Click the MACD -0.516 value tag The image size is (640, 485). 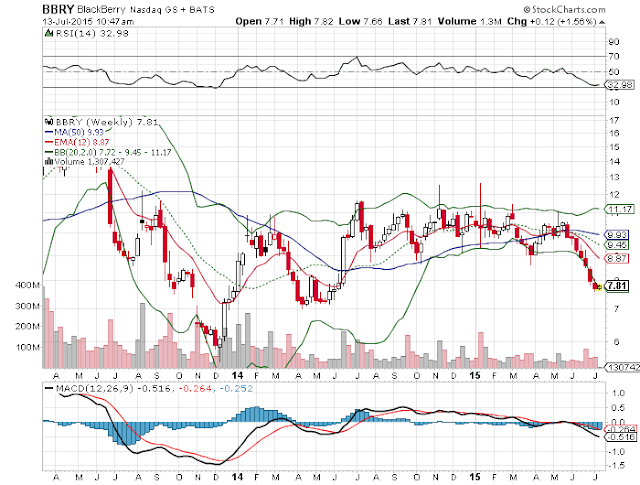620,437
